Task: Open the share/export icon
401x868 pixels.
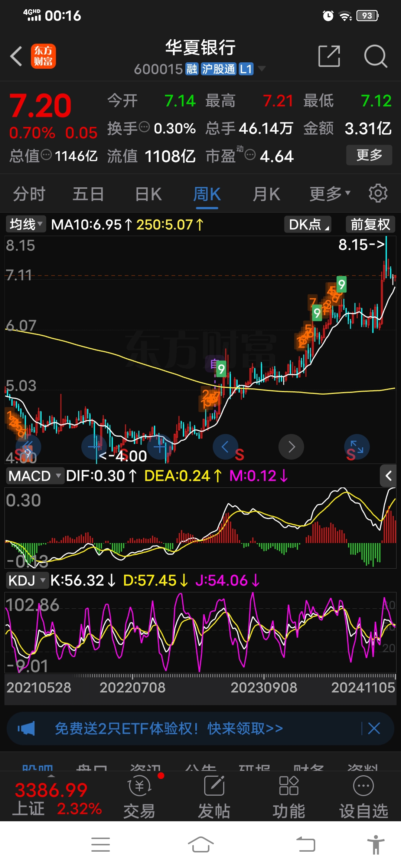Action: [329, 56]
